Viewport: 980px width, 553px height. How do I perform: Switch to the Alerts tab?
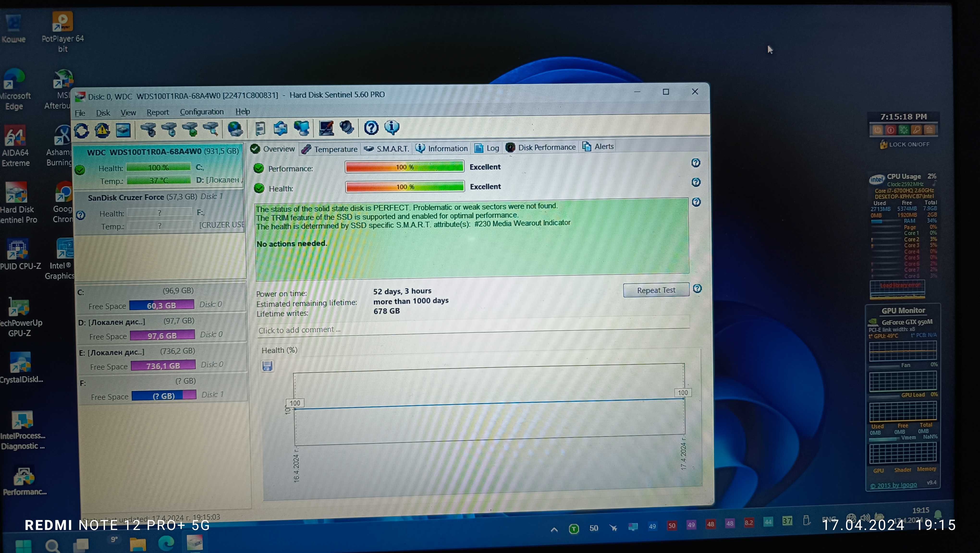click(598, 146)
